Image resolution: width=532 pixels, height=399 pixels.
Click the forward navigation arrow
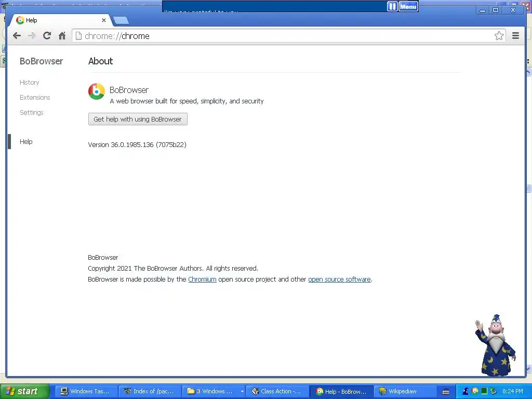(32, 36)
